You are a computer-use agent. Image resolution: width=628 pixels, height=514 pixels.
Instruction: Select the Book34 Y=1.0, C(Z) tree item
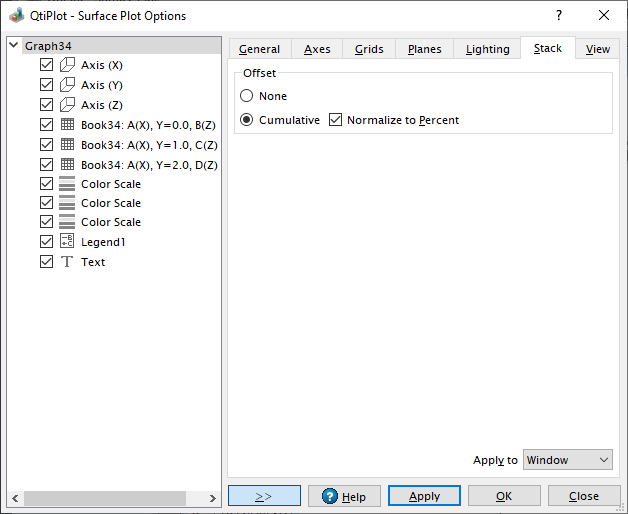(149, 145)
